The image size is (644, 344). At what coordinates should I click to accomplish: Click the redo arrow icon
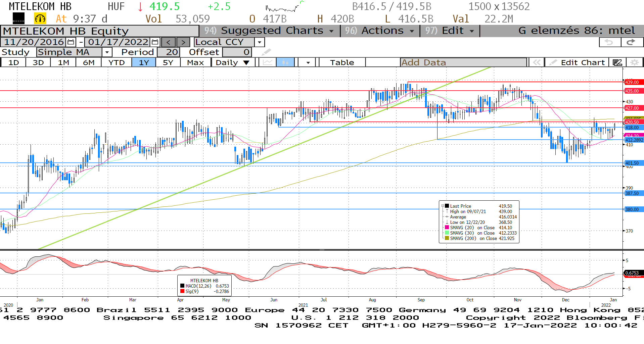coord(632,42)
